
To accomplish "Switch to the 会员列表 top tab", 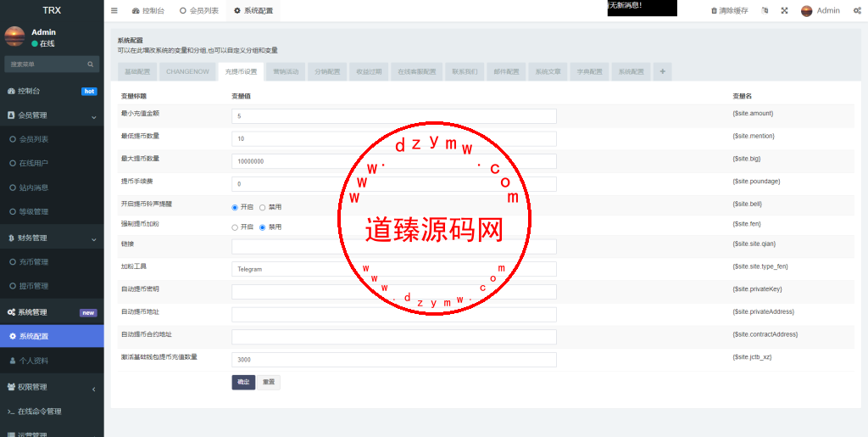I will point(198,10).
